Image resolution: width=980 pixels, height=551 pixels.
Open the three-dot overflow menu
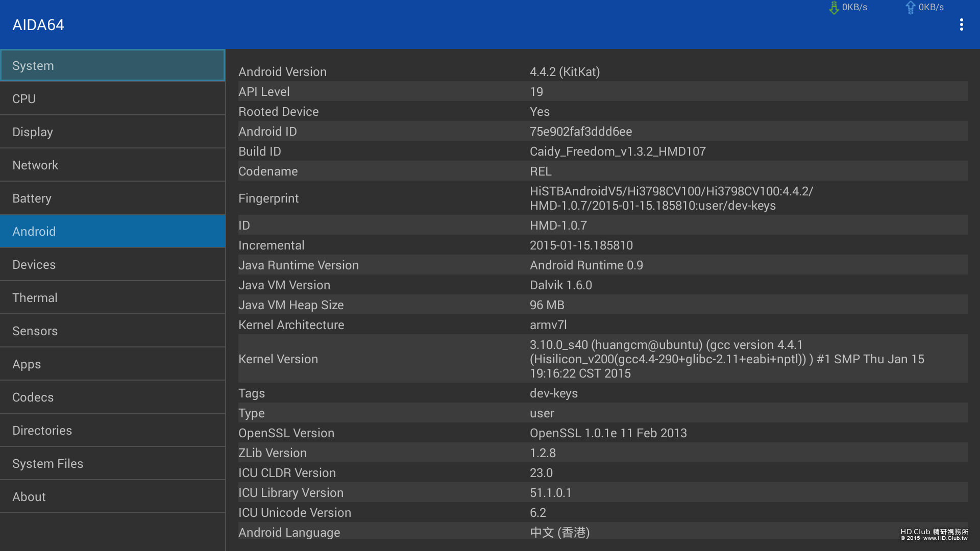(961, 24)
